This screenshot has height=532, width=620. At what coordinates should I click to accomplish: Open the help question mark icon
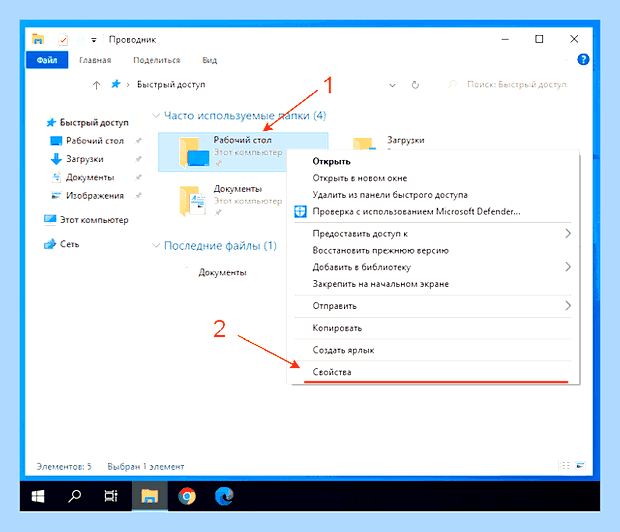click(x=583, y=60)
